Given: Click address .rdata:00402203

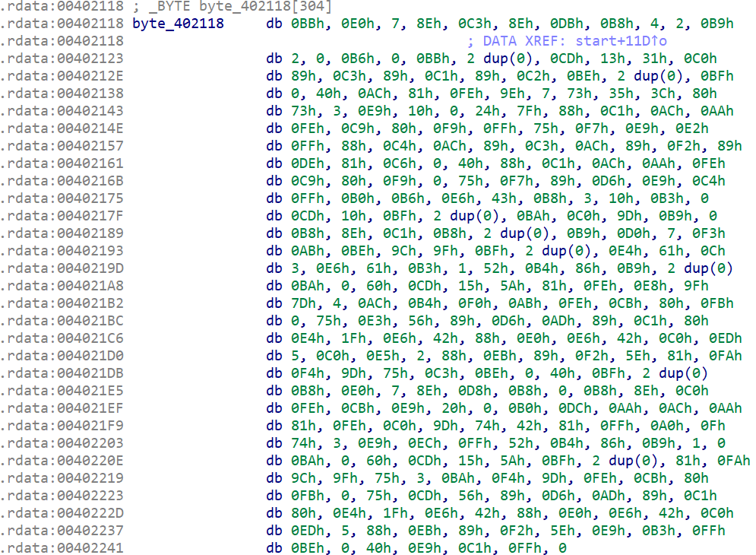Looking at the screenshot, I should coord(62,443).
